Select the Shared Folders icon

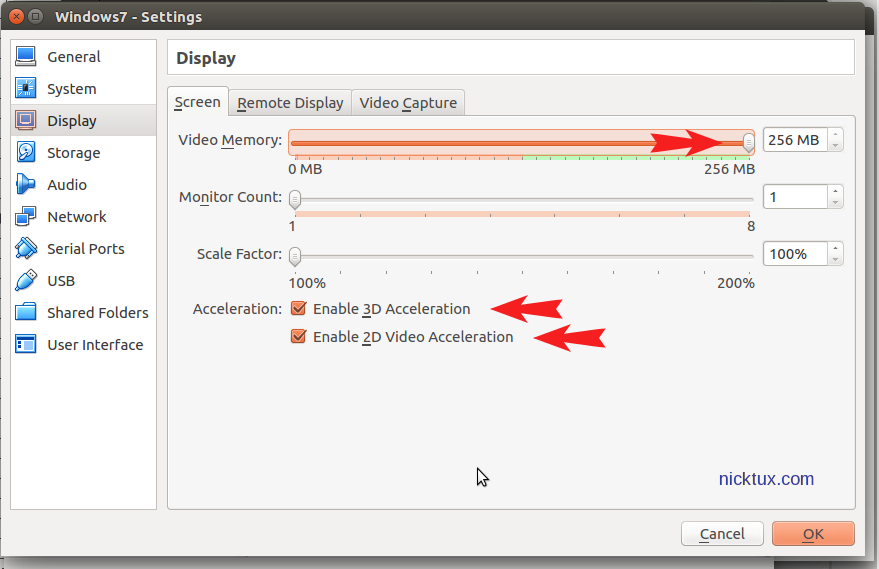[27, 313]
